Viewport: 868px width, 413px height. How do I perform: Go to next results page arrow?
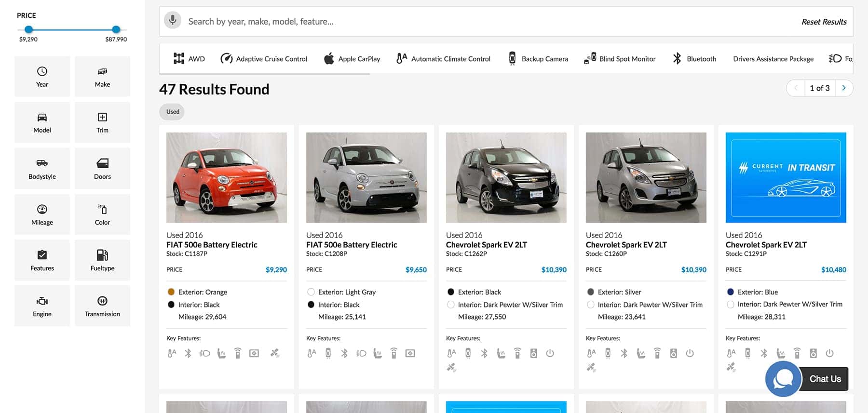pyautogui.click(x=843, y=88)
